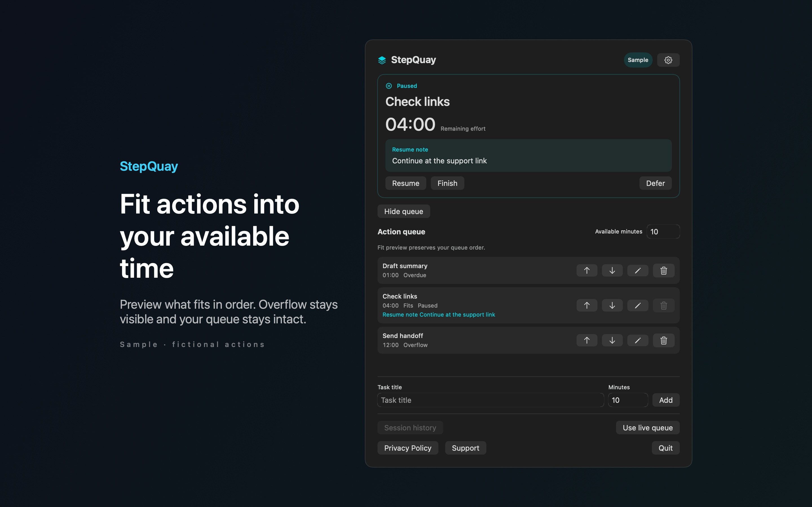Move Draft summary up in queue
This screenshot has height=507, width=812.
586,271
